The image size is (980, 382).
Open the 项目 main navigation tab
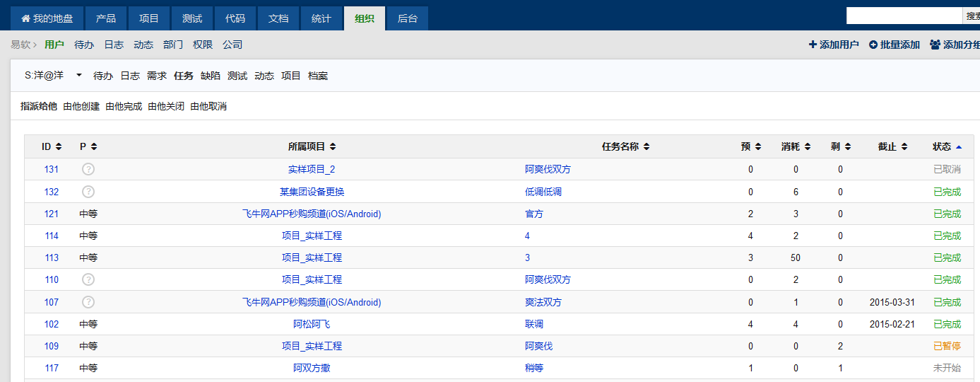tap(149, 18)
